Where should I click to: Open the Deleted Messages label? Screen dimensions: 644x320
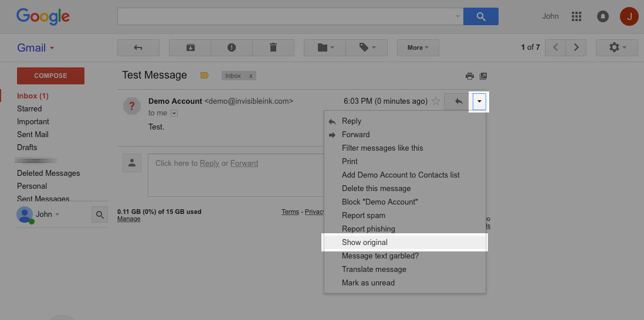pos(49,173)
